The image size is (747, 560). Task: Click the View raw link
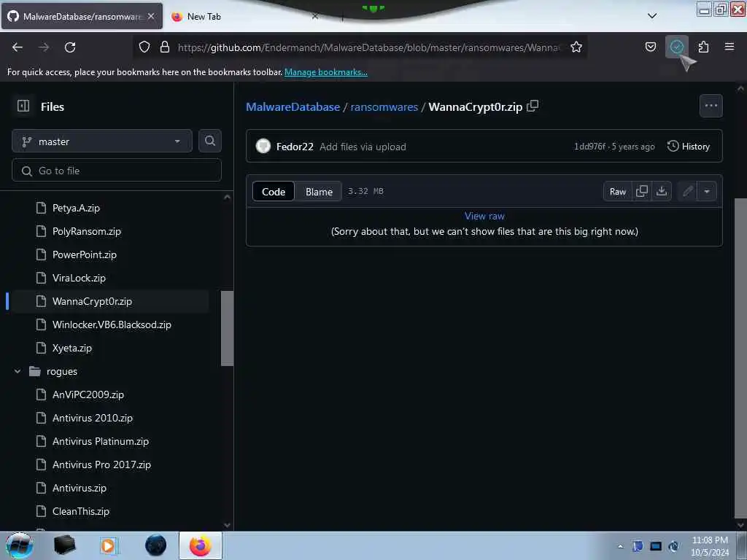(484, 216)
